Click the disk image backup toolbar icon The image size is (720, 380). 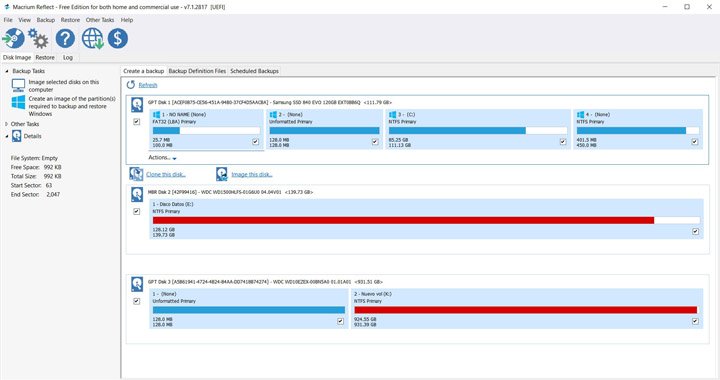click(13, 39)
